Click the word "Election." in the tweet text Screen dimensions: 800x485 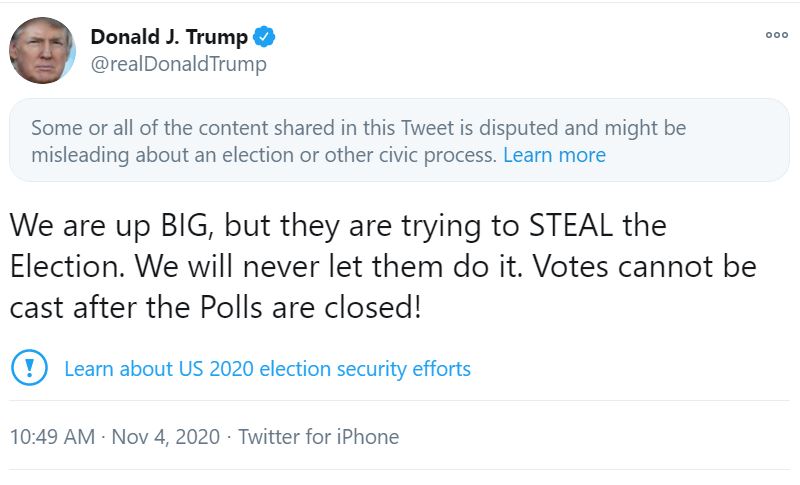pos(68,266)
